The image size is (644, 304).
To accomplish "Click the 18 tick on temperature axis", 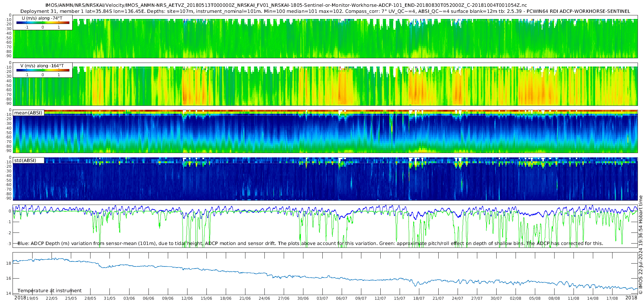I will tap(9, 263).
